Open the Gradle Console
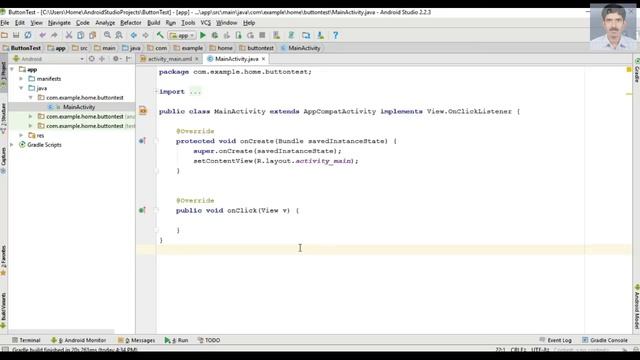This screenshot has width=640, height=360. click(x=605, y=340)
